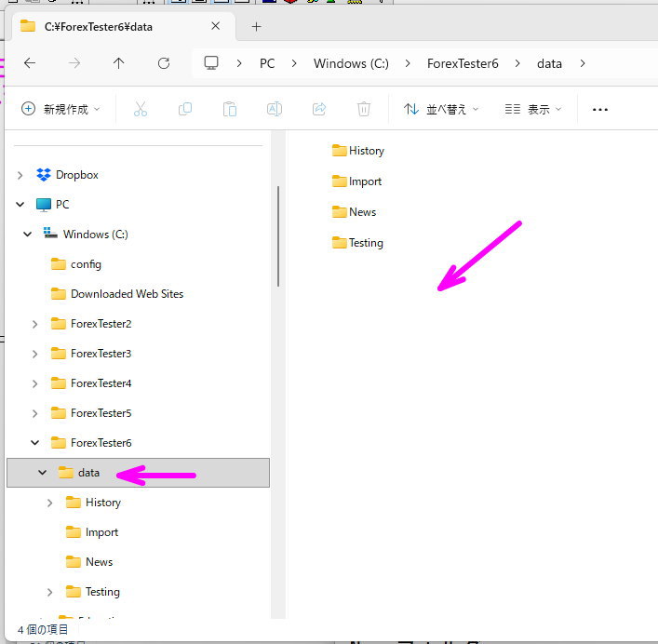Screen dimensions: 658x644
Task: Click ForexTester6 in address breadcrumb
Action: tap(463, 63)
